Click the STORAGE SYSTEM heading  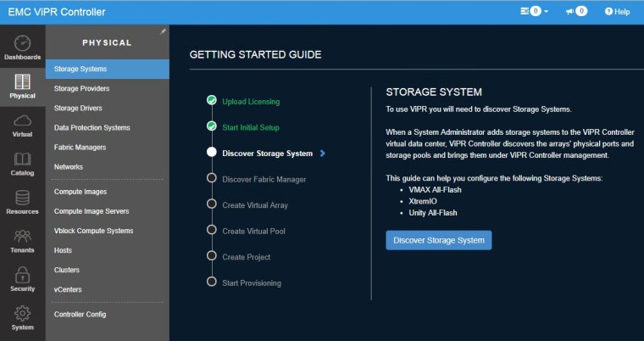(434, 92)
